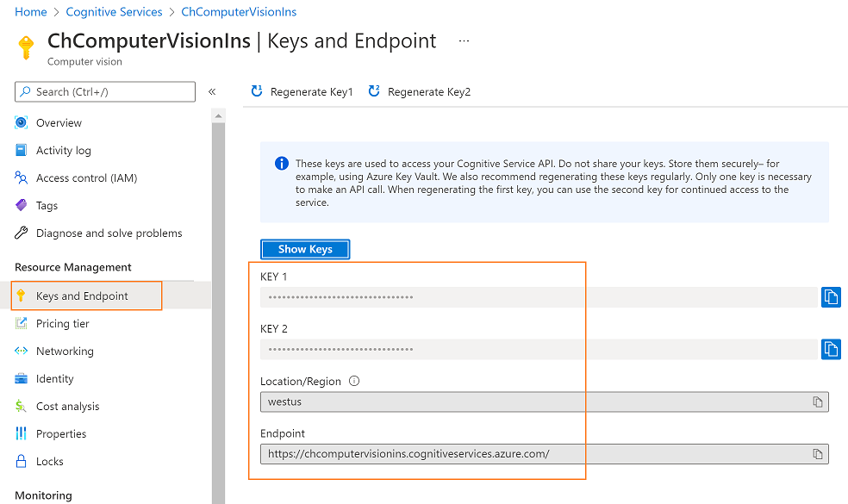Navigate to Home breadcrumb link

(31, 12)
